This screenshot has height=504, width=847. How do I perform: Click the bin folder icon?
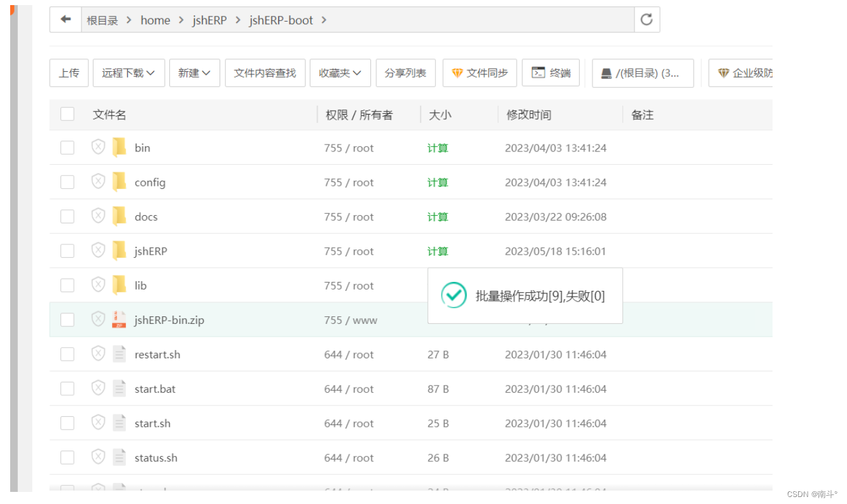click(119, 148)
